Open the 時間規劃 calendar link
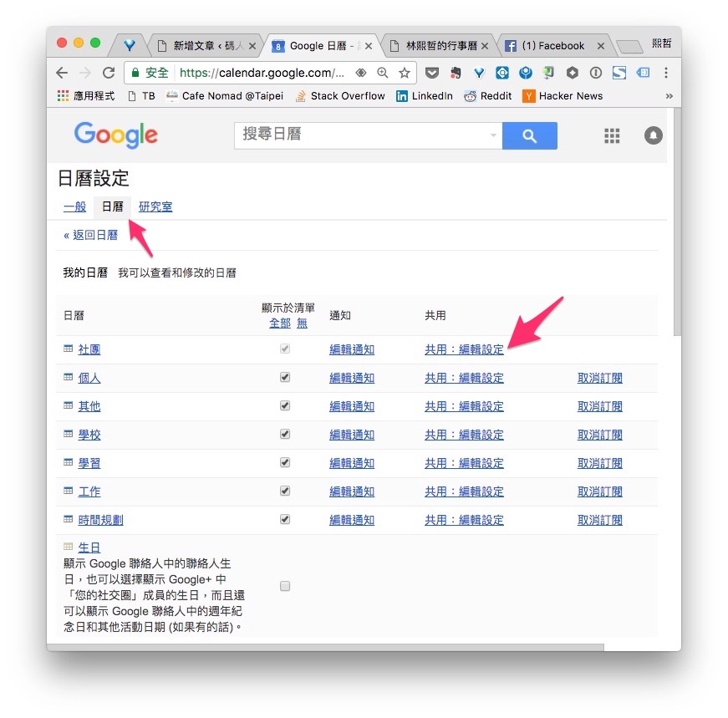This screenshot has width=728, height=718. pyautogui.click(x=101, y=520)
